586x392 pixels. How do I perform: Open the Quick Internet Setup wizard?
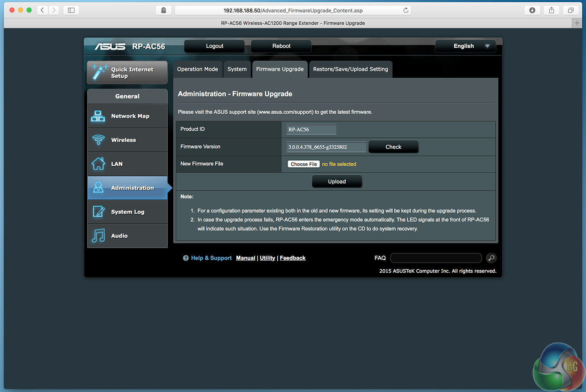[x=127, y=73]
